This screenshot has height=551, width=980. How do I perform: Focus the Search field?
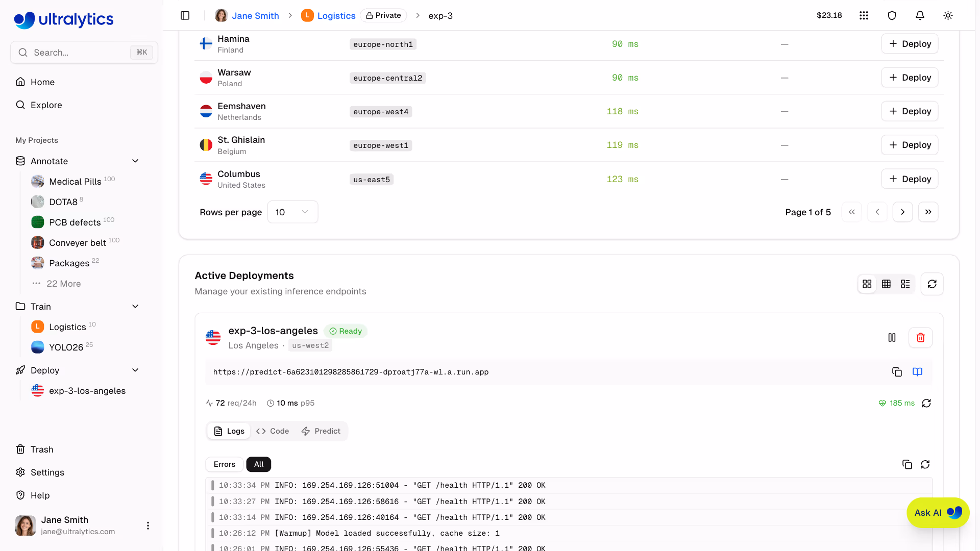tap(84, 53)
